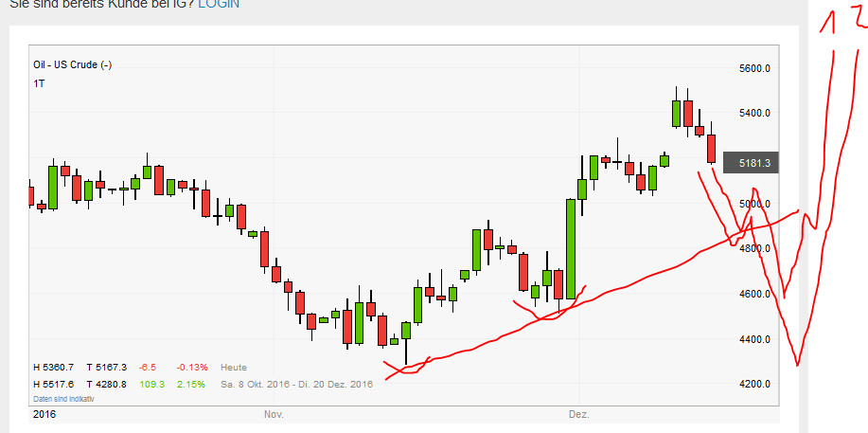Click the 2.15% period change value
Viewport: 868px width, 433px height.
(192, 384)
